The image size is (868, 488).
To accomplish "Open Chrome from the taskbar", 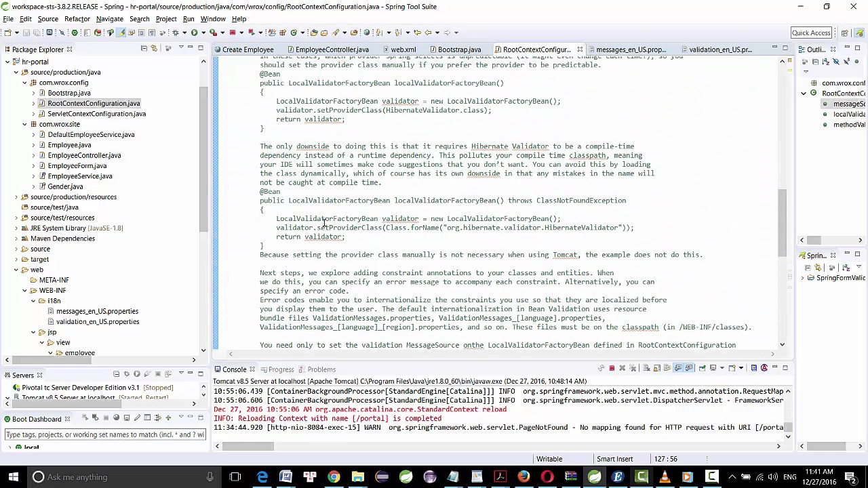I will click(x=334, y=477).
